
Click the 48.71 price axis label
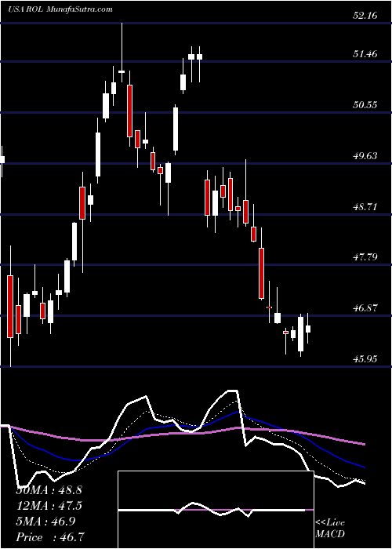tap(365, 207)
